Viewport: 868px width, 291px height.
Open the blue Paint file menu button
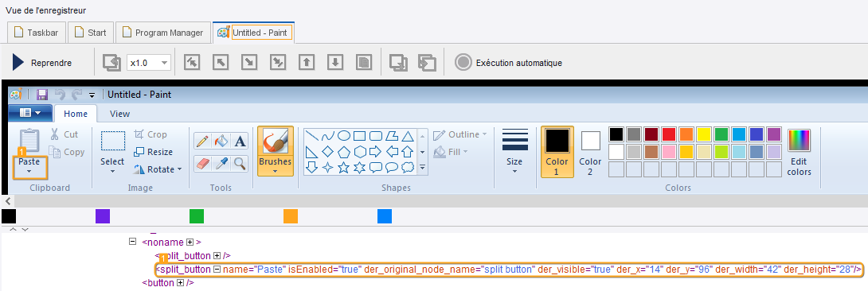tap(30, 113)
